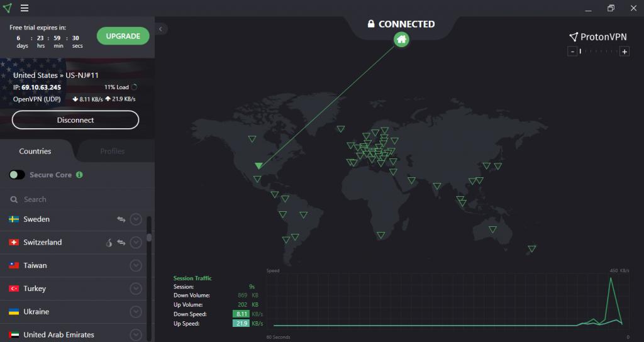The height and width of the screenshot is (342, 644).
Task: Click the speed graph peak
Action: point(611,279)
